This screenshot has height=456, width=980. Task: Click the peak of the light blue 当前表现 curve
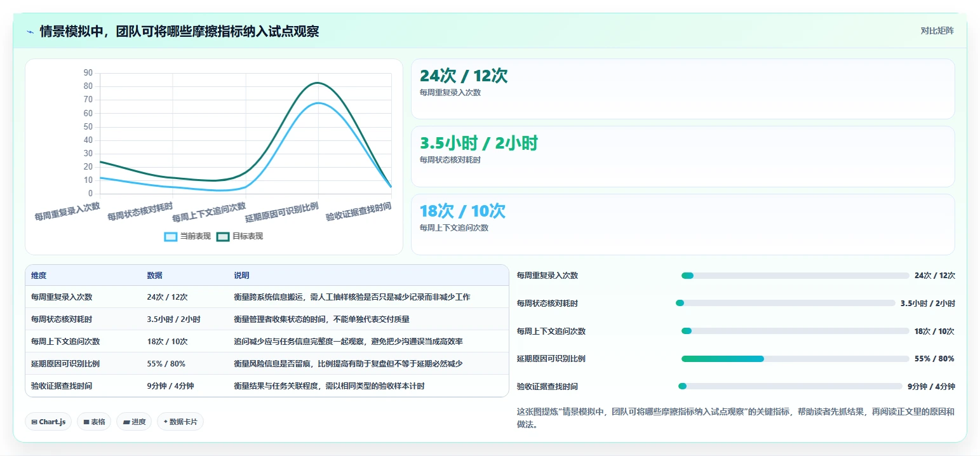(318, 103)
